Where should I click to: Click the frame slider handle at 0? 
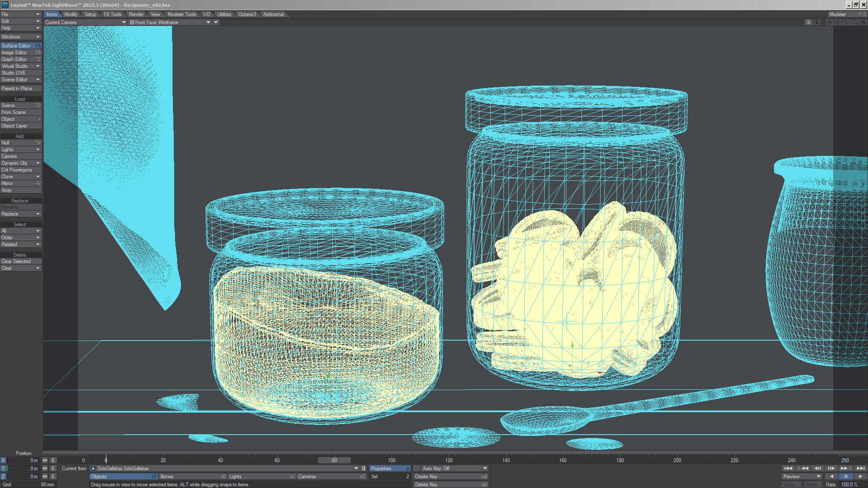pyautogui.click(x=106, y=460)
